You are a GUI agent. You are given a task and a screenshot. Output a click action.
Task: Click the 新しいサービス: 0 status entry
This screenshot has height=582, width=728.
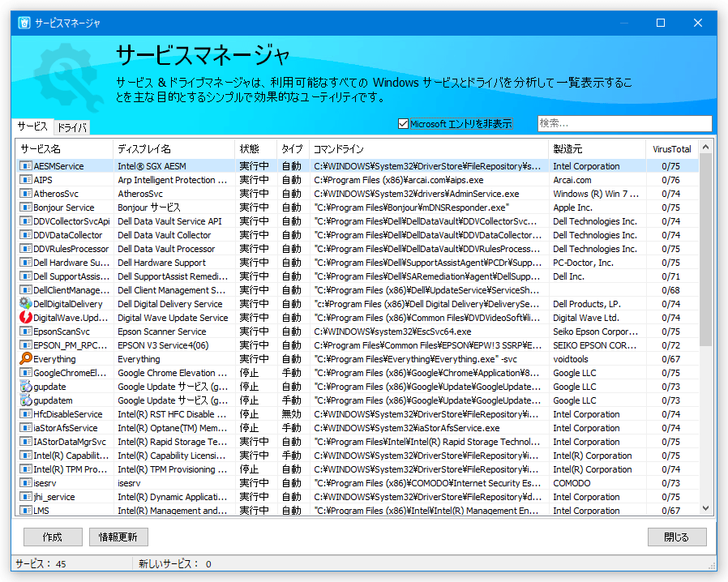(174, 564)
